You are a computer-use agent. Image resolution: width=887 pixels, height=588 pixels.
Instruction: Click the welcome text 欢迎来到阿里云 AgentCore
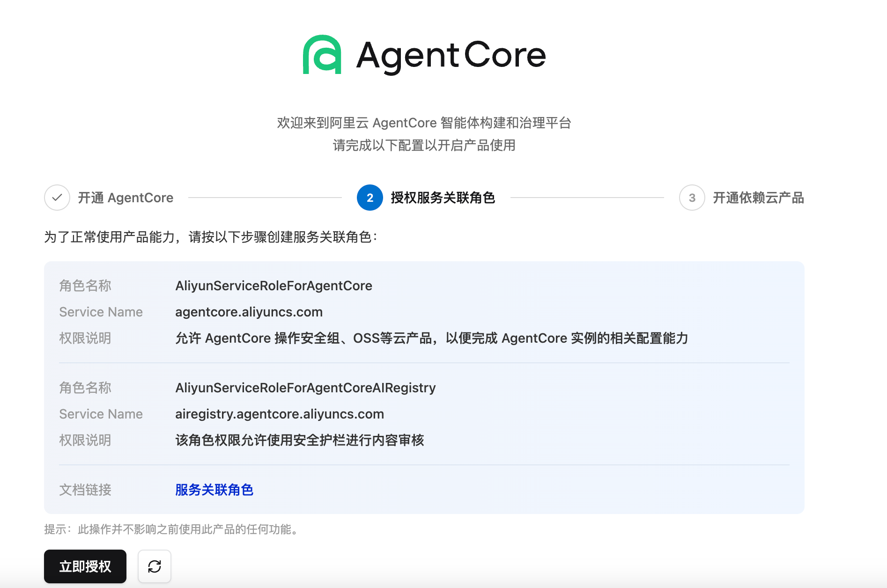point(424,123)
